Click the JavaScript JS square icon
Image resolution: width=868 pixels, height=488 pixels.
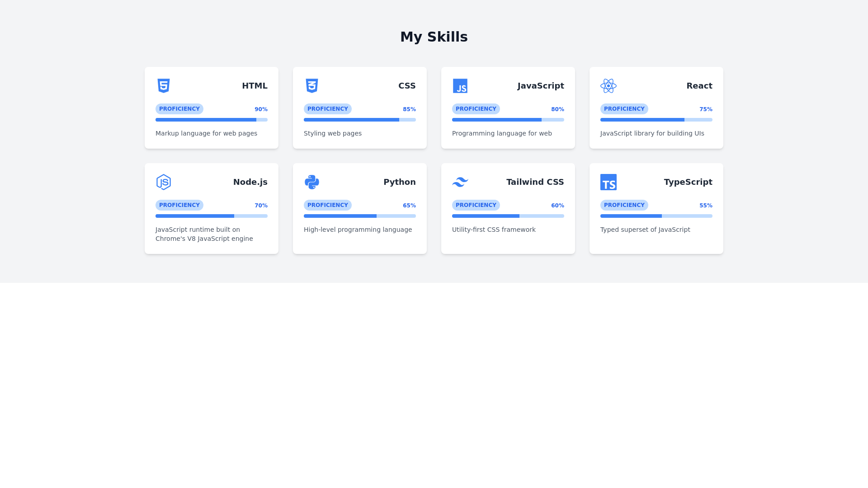[x=460, y=85]
